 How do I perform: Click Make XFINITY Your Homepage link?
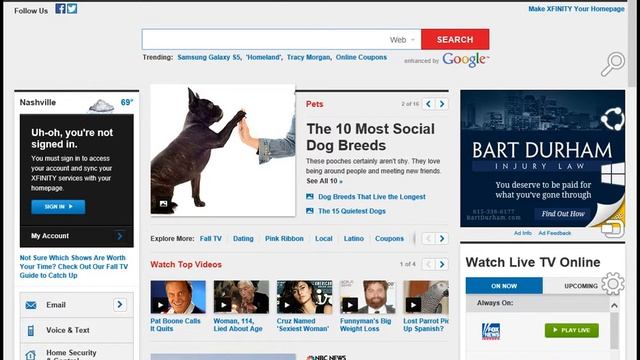pyautogui.click(x=576, y=9)
